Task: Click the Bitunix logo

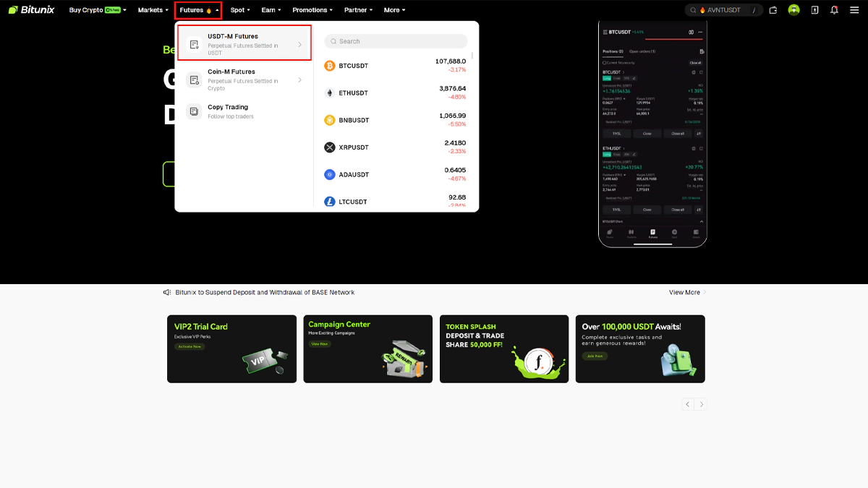Action: (x=31, y=10)
